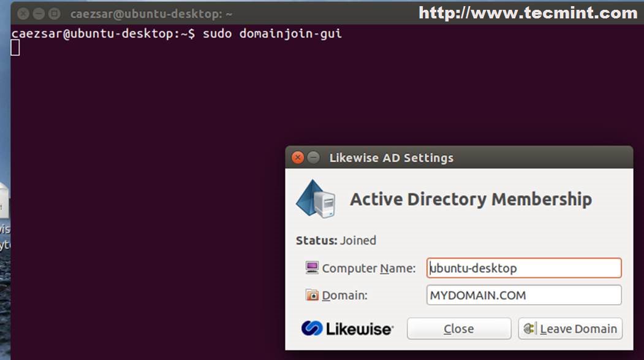
Task: Click the Likewise AD Settings title bar text
Action: tap(392, 158)
